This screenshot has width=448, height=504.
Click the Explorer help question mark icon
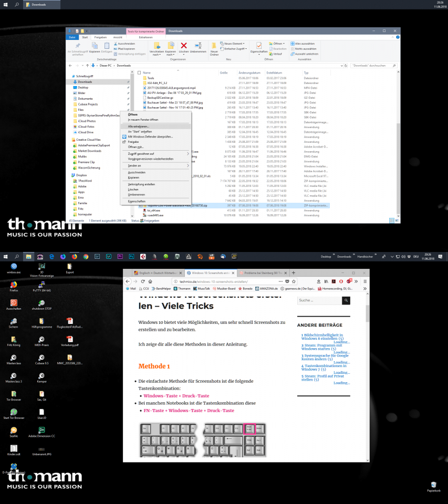click(x=398, y=37)
